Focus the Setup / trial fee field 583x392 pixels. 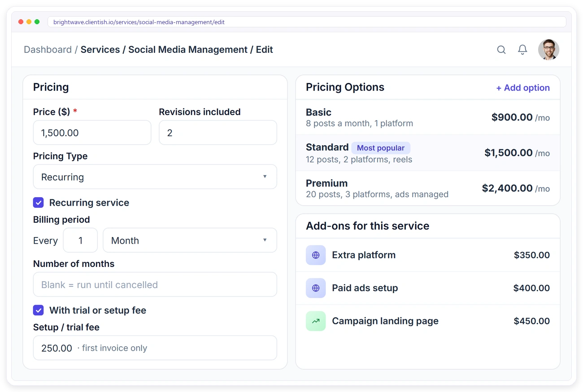point(155,348)
